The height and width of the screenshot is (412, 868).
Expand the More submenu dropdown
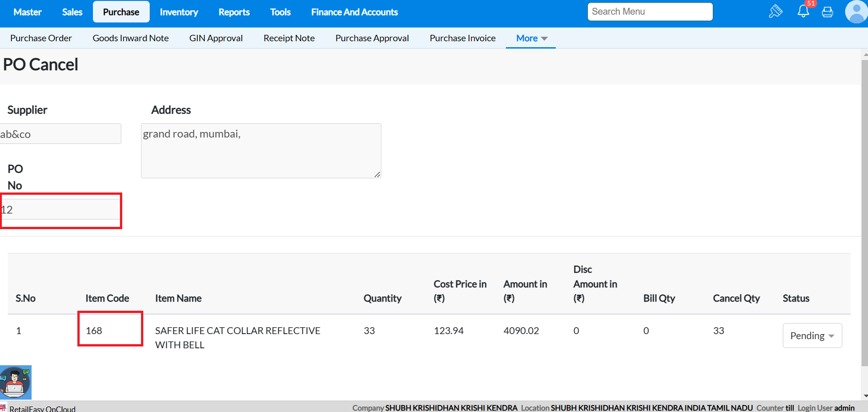(531, 38)
